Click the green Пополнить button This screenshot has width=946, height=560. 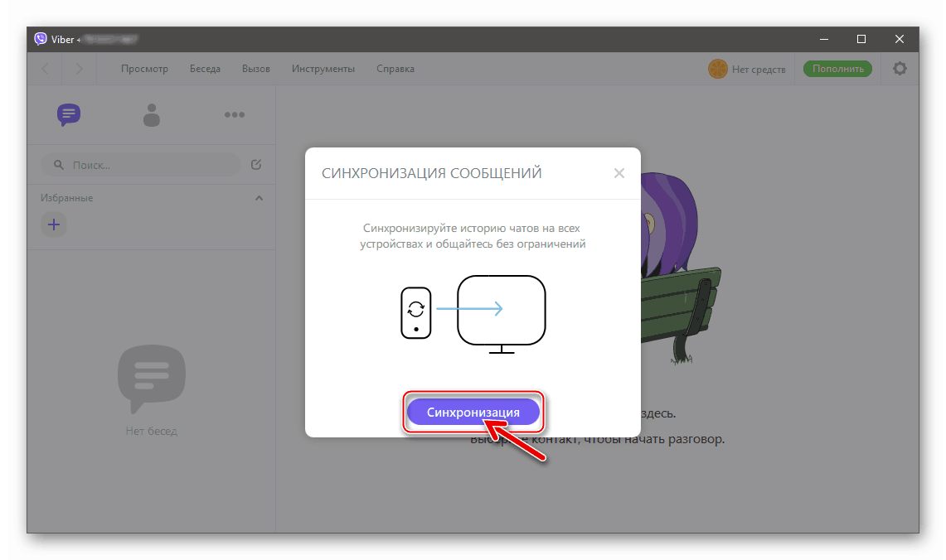coord(837,69)
